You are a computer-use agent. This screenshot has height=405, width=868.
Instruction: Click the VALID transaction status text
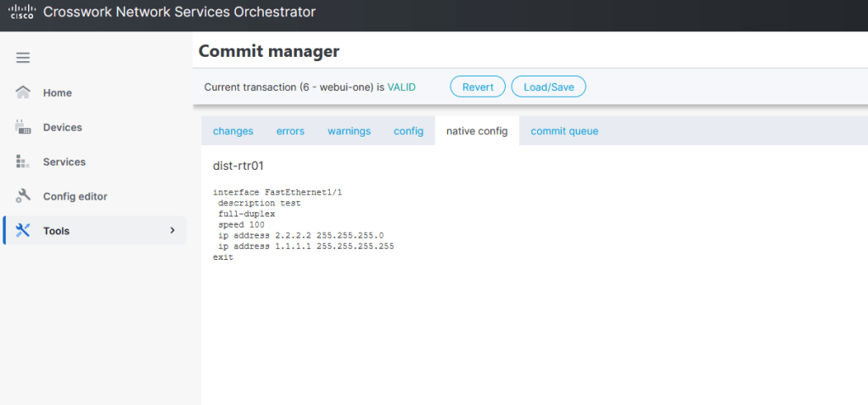pos(402,87)
